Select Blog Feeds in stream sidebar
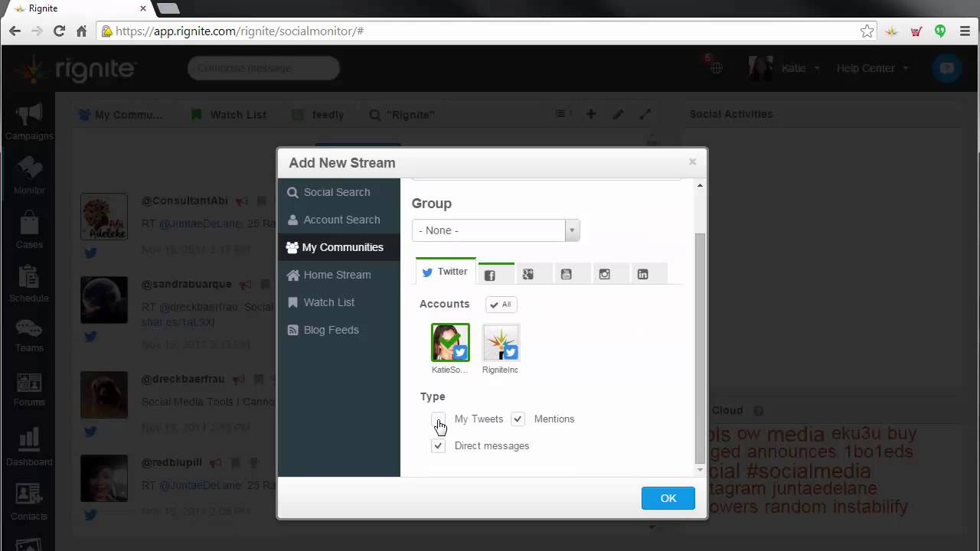This screenshot has width=980, height=551. coord(338,330)
